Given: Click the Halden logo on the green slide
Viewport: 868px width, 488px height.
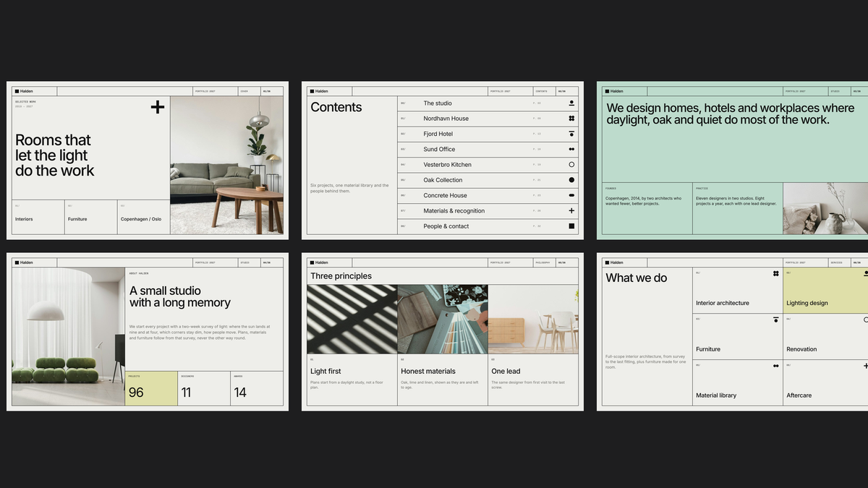Looking at the screenshot, I should [614, 91].
